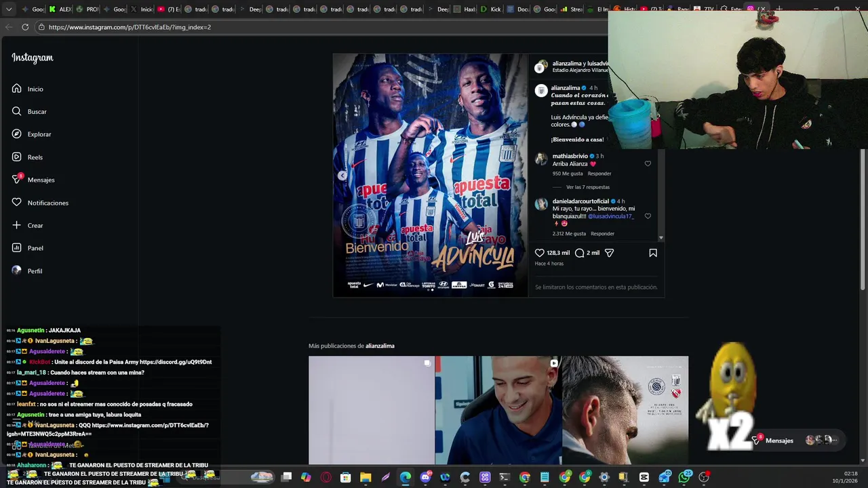Viewport: 868px width, 488px height.
Task: Open danieladarcourtoficial's profile link
Action: [580, 201]
